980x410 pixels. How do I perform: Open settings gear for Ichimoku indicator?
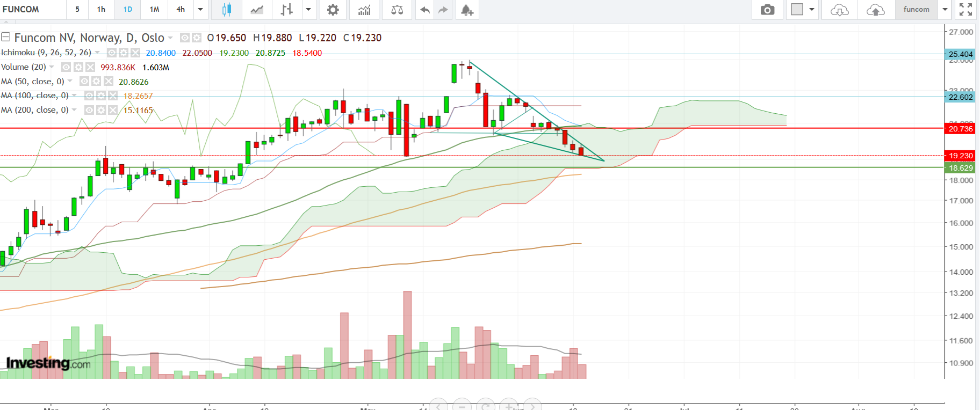tap(124, 53)
